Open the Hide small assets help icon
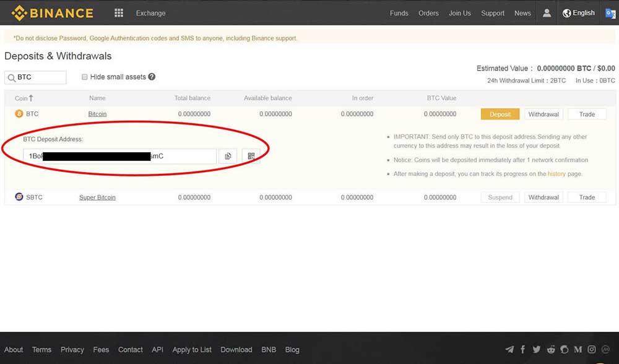This screenshot has height=364, width=619. [x=152, y=77]
